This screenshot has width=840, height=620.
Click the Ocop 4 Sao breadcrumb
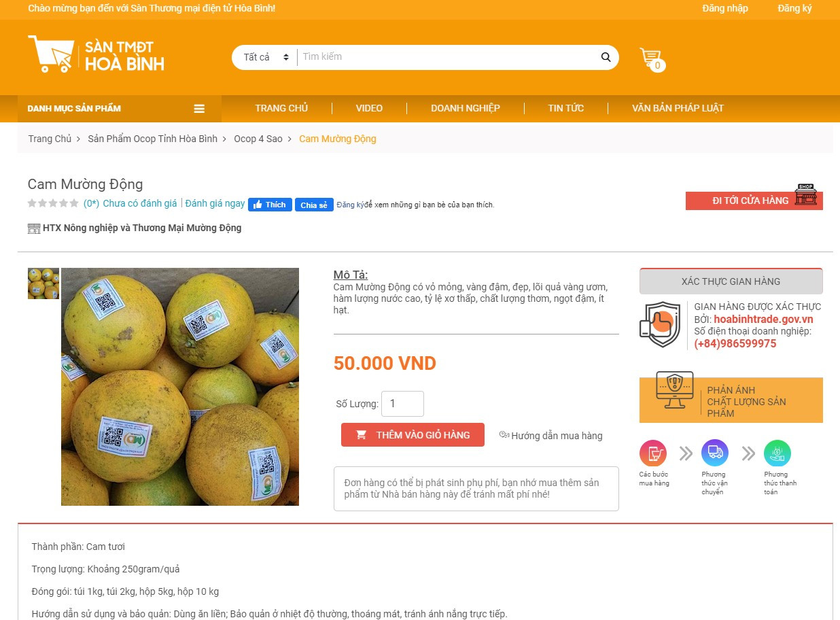tap(258, 139)
